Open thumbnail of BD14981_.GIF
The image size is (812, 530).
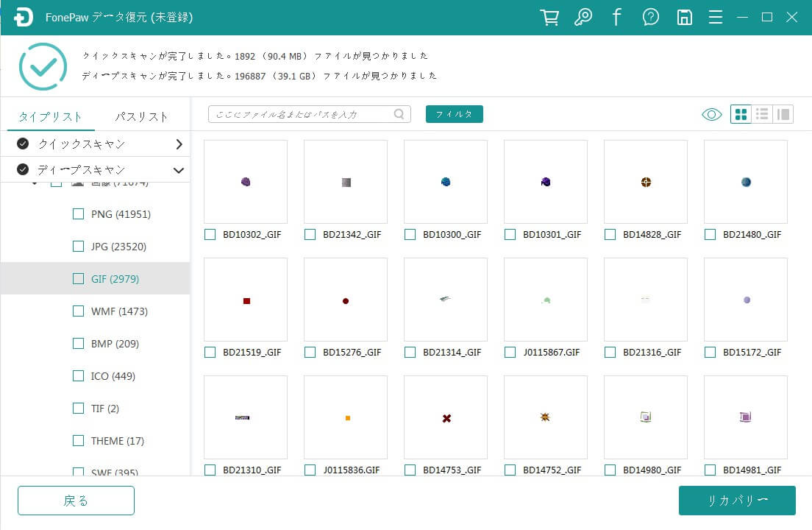click(x=746, y=417)
